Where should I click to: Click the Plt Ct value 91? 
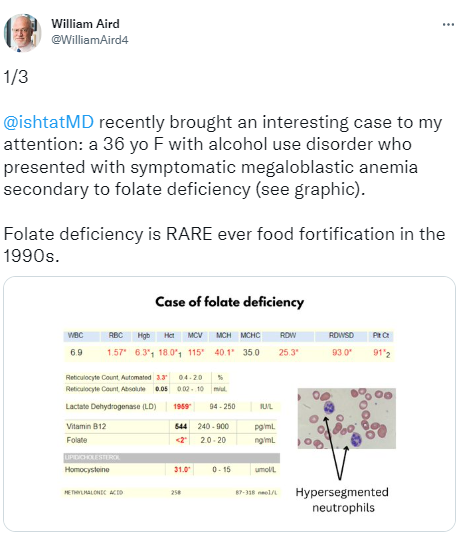point(382,353)
